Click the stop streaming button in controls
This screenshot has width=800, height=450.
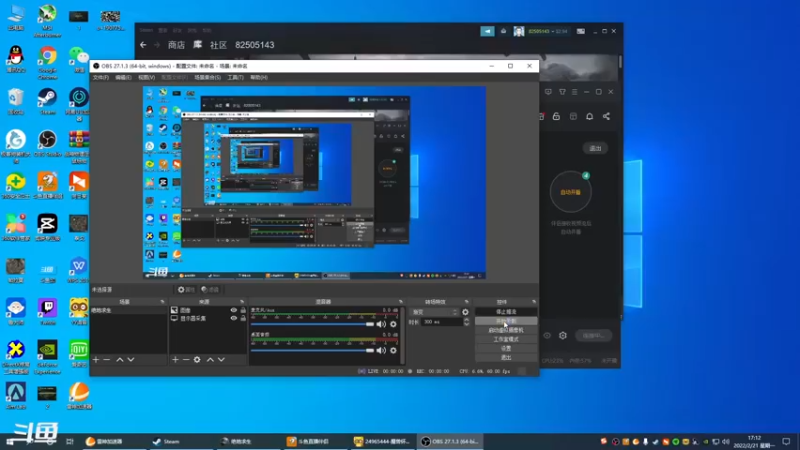506,312
